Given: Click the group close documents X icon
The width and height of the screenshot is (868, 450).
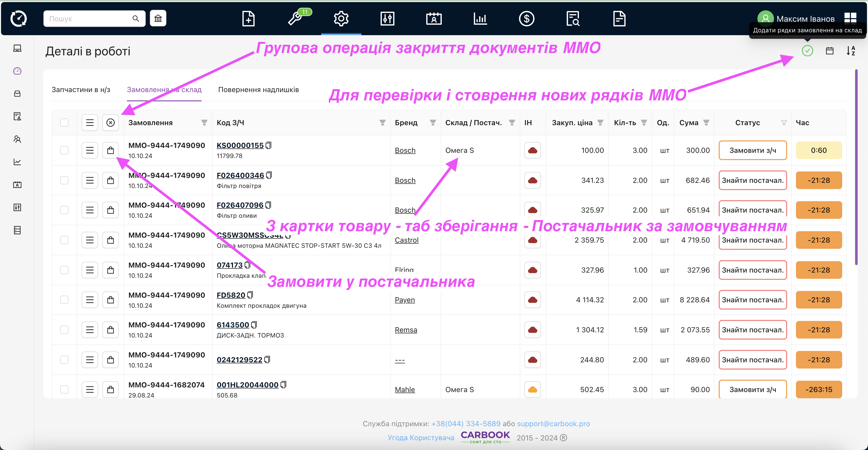Looking at the screenshot, I should coord(111,122).
